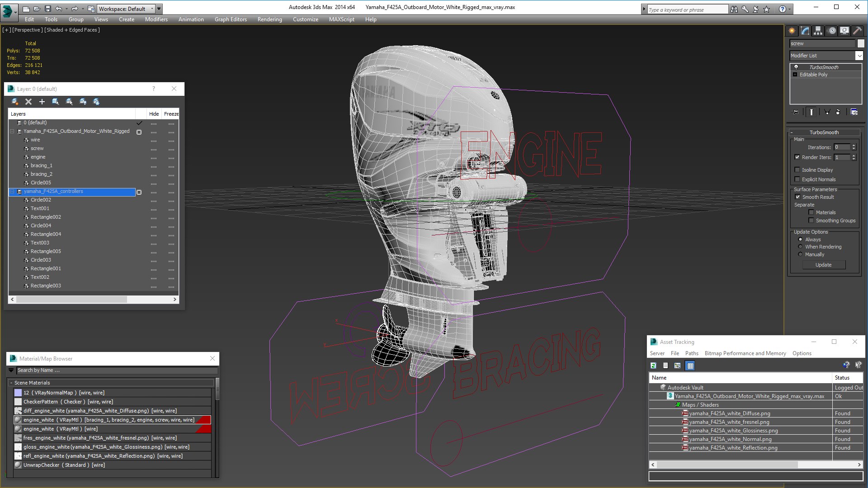Click the Save File disk icon
Viewport: 868px width, 488px height.
[47, 9]
